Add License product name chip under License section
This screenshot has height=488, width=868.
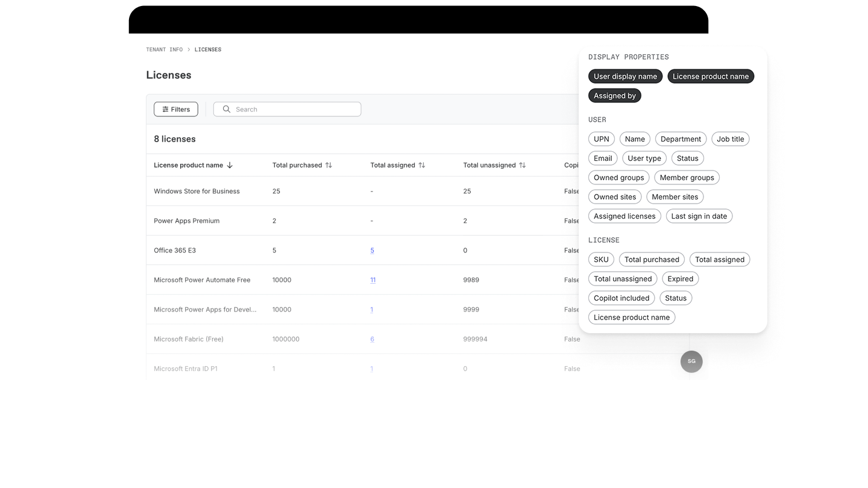pos(632,318)
